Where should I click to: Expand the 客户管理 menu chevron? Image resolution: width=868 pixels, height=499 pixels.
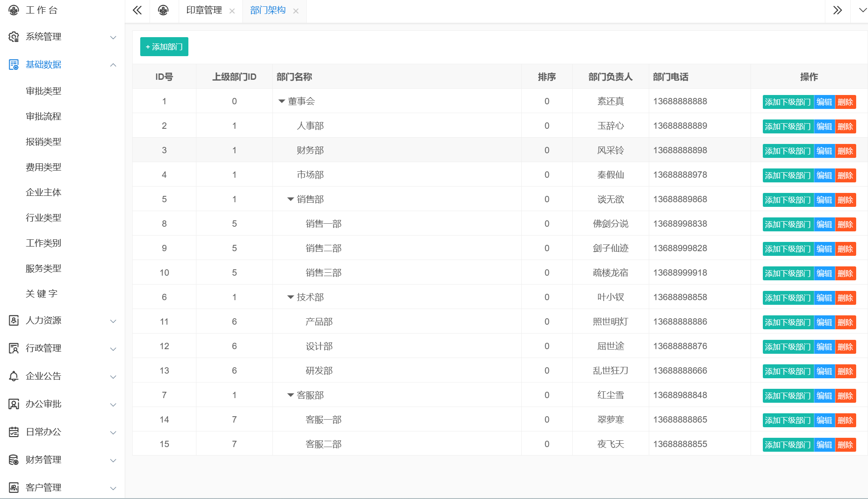[113, 488]
